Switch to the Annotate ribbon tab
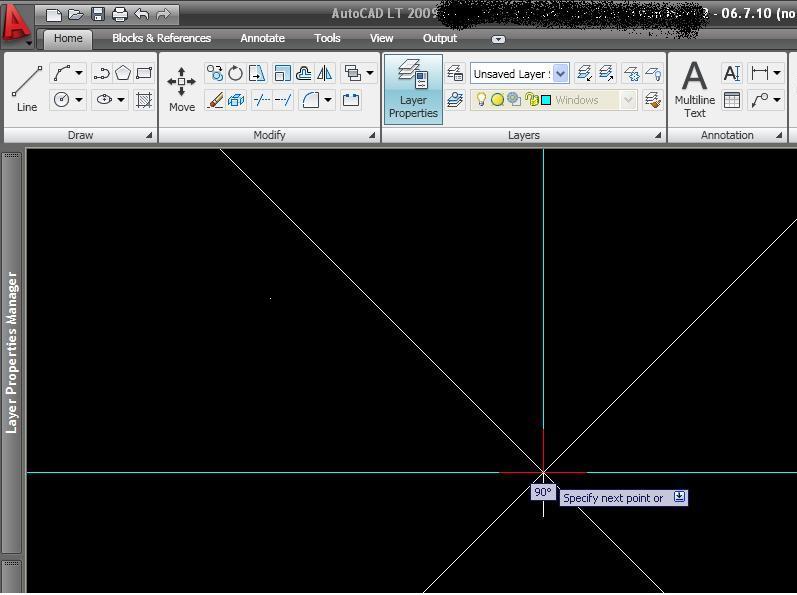Viewport: 797px width, 595px height. pos(262,38)
